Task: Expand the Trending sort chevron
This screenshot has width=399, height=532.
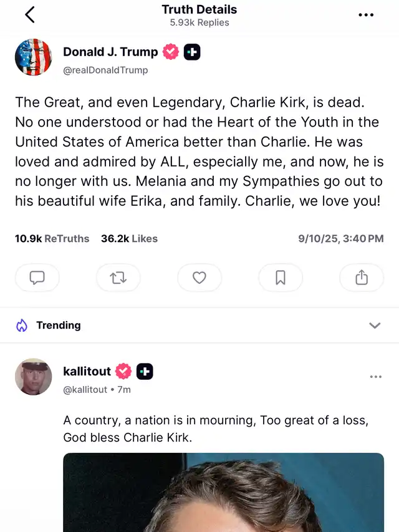Action: pyautogui.click(x=375, y=326)
